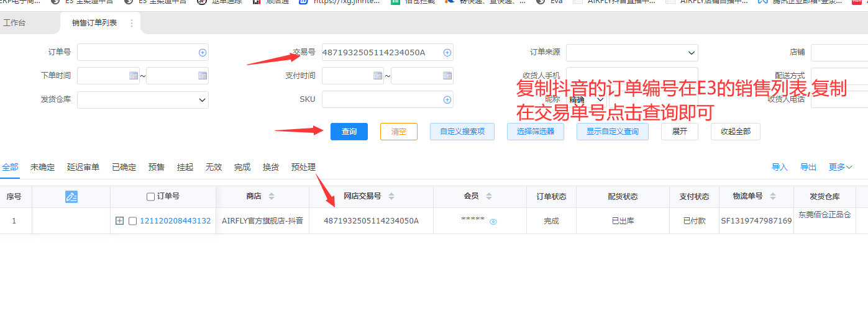The image size is (868, 316).
Task: Click table cell 4871932505114234050A
Action: [x=371, y=221]
